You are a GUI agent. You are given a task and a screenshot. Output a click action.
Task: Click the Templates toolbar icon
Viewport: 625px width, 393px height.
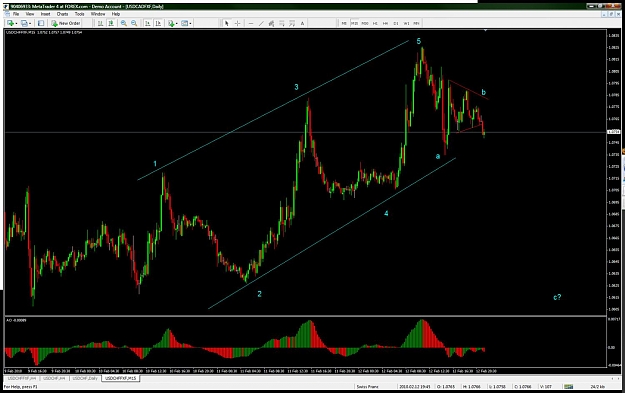coord(185,24)
